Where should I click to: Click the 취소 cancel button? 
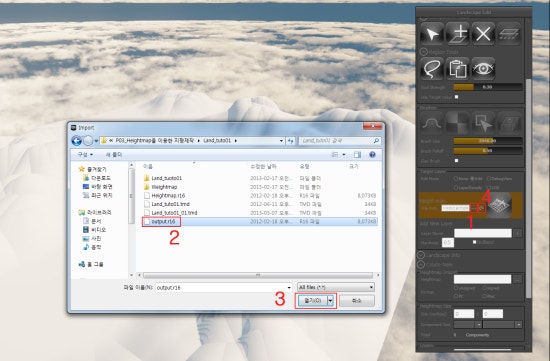(x=357, y=301)
